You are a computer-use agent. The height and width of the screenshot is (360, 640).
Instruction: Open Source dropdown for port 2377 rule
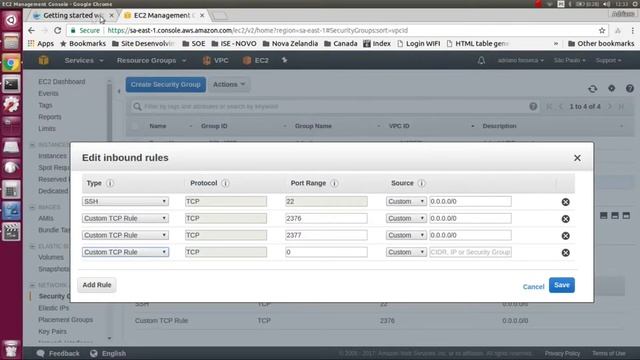(x=406, y=235)
